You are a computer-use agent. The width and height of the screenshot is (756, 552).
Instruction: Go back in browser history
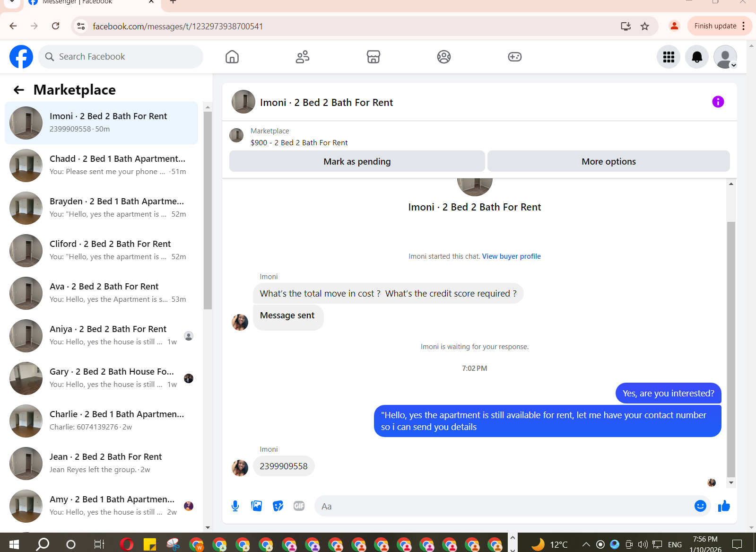pos(13,26)
